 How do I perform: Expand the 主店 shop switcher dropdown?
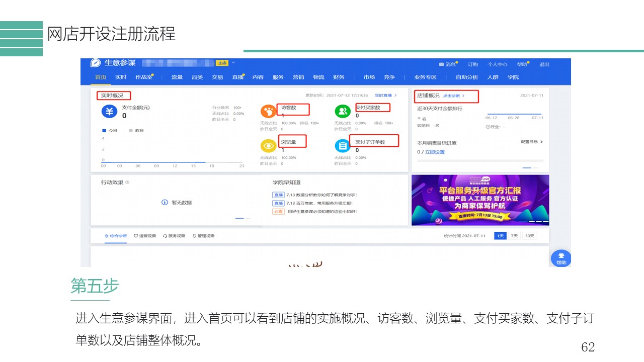coord(233,63)
